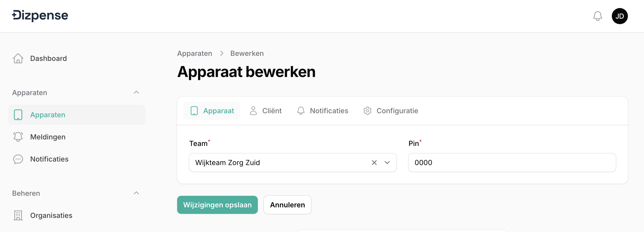Click the Meldingen alarm bell icon

click(x=18, y=137)
